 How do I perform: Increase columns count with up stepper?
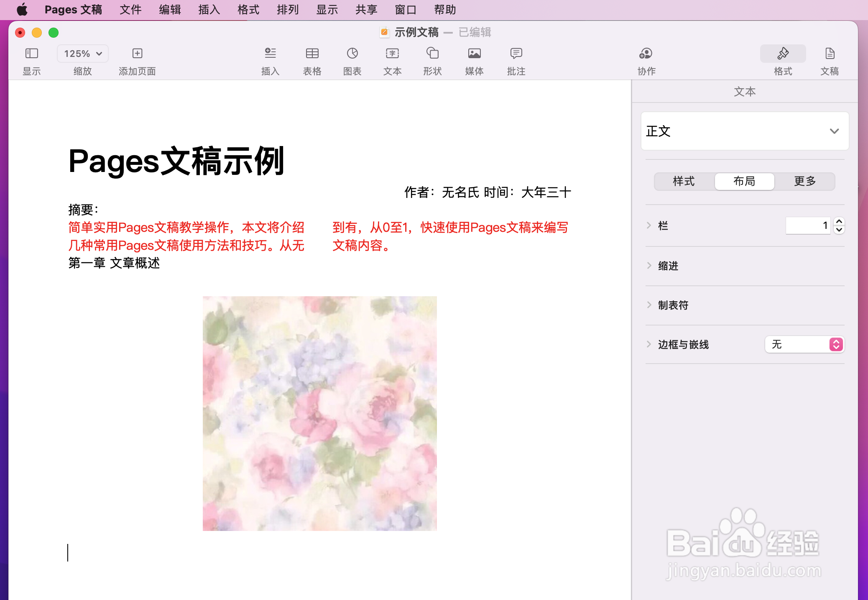click(839, 221)
